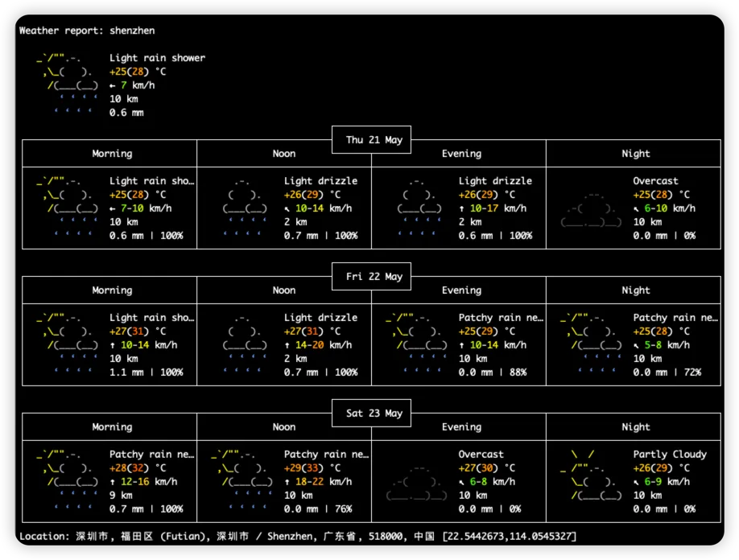Click the Fri 22 May date header
The width and height of the screenshot is (739, 560).
pyautogui.click(x=374, y=277)
